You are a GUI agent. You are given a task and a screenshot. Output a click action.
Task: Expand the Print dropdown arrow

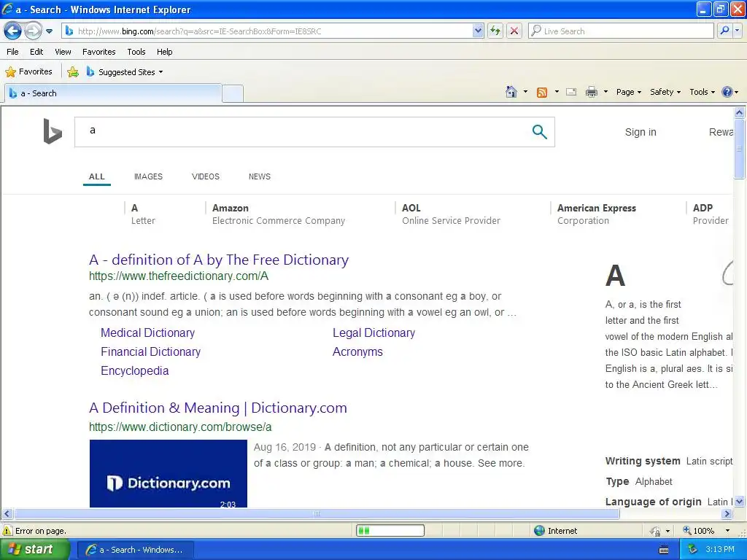[605, 92]
